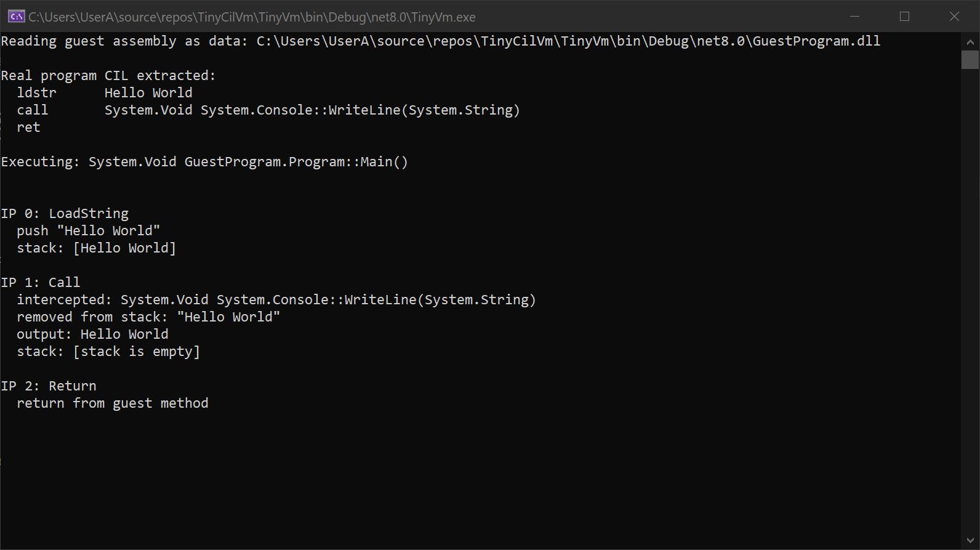Click the scrollbar down arrow

click(970, 540)
